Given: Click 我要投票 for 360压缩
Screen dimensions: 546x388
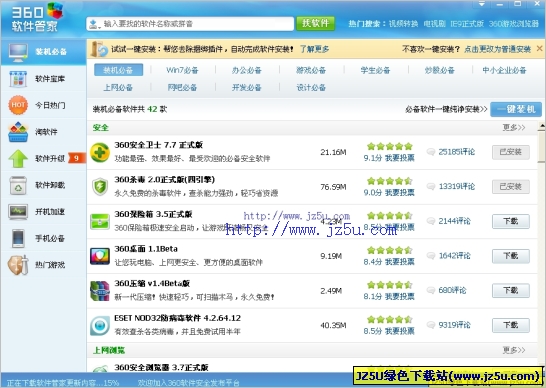Looking at the screenshot, I should tap(400, 296).
